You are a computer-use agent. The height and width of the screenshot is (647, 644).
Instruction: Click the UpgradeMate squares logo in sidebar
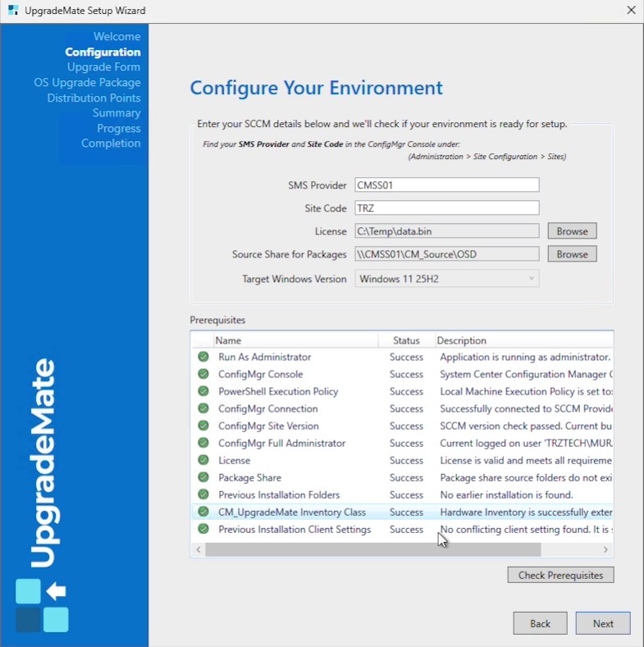tap(42, 605)
